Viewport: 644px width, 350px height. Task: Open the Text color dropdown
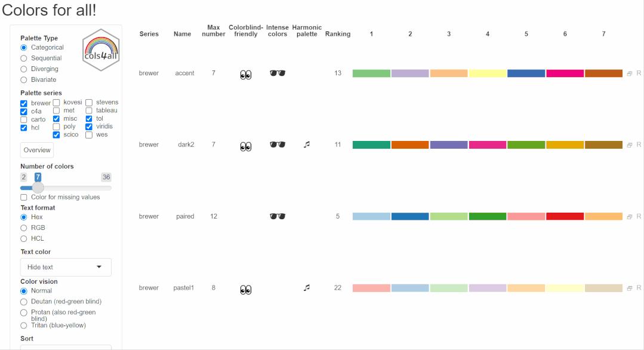pos(66,267)
